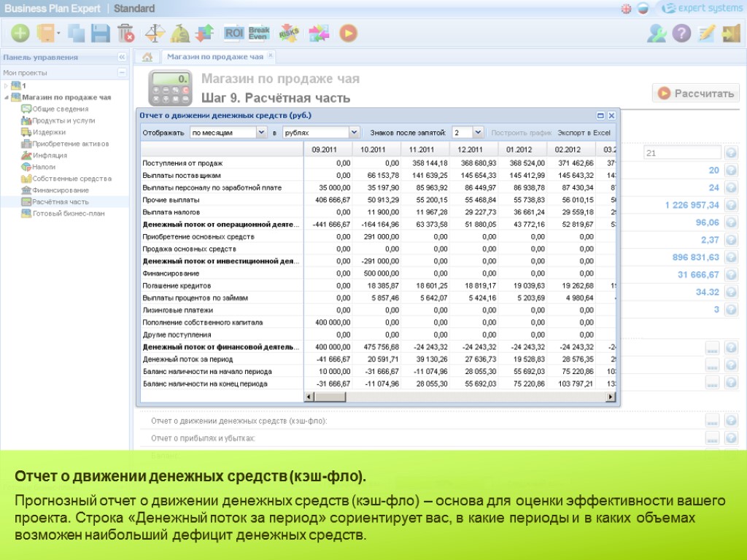Switch language with the British flag

click(626, 9)
